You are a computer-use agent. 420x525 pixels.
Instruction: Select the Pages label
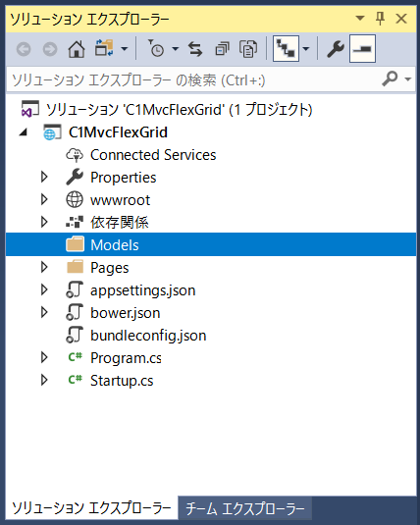click(110, 268)
